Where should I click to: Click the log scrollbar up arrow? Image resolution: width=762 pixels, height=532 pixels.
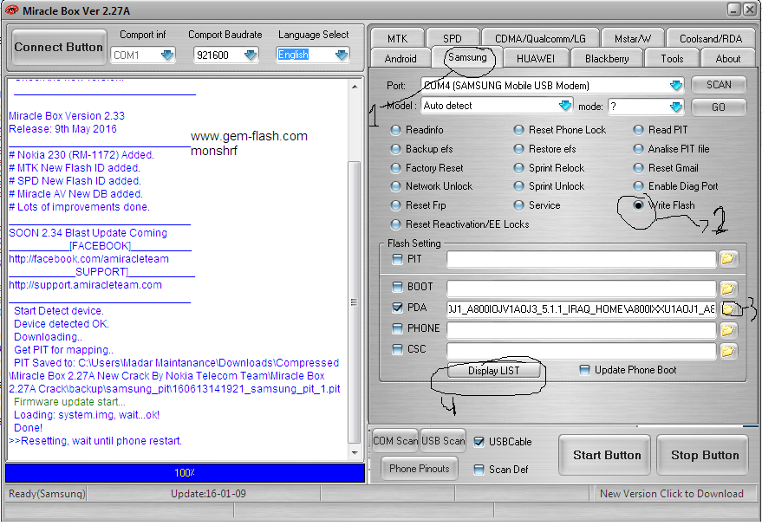pyautogui.click(x=355, y=87)
